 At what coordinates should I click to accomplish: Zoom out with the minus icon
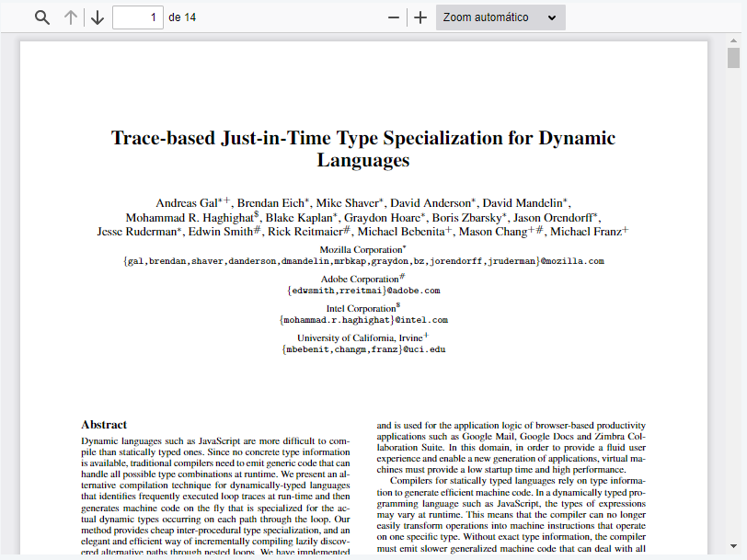(394, 17)
